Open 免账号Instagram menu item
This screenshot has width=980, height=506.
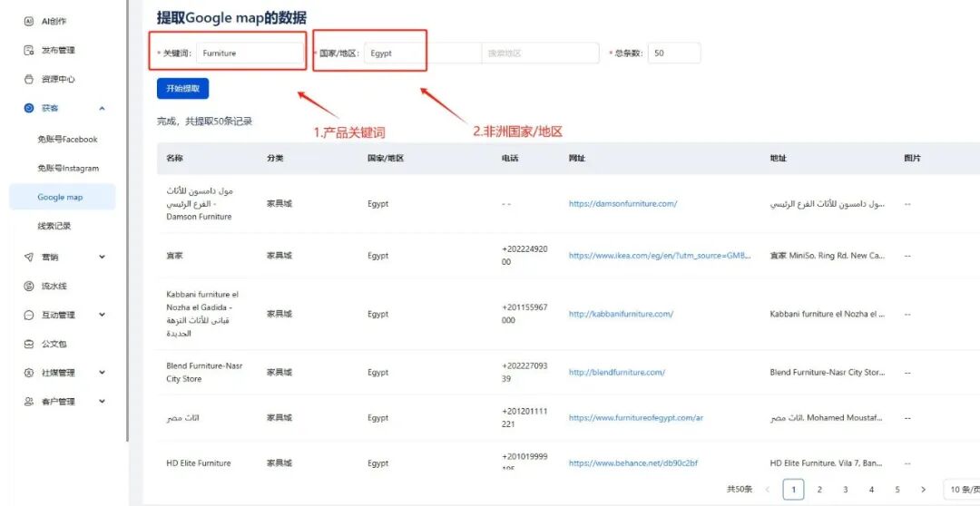(x=68, y=168)
